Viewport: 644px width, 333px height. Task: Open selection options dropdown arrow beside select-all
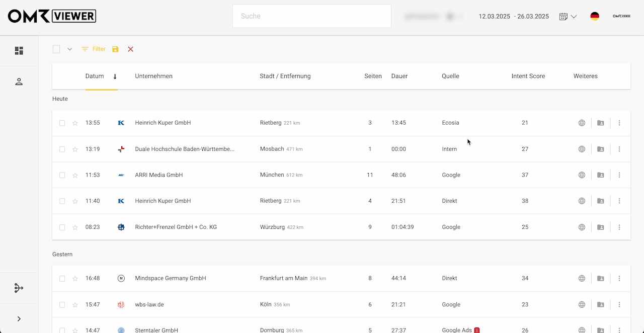click(x=69, y=49)
